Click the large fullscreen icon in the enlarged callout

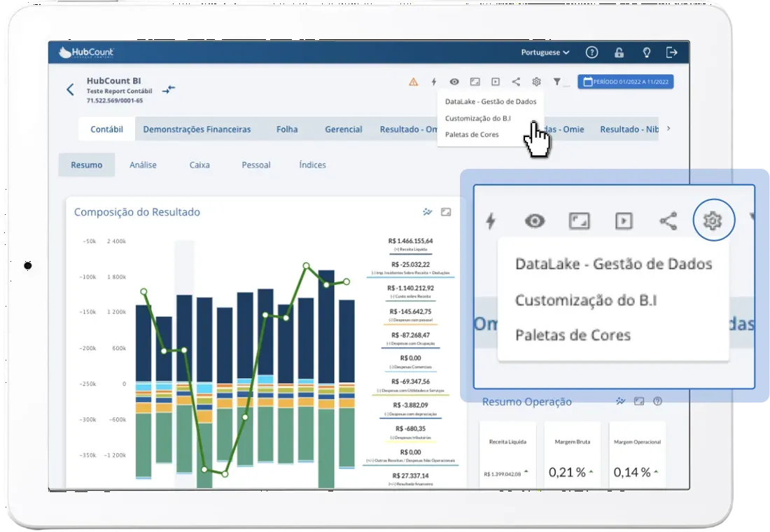pos(580,221)
